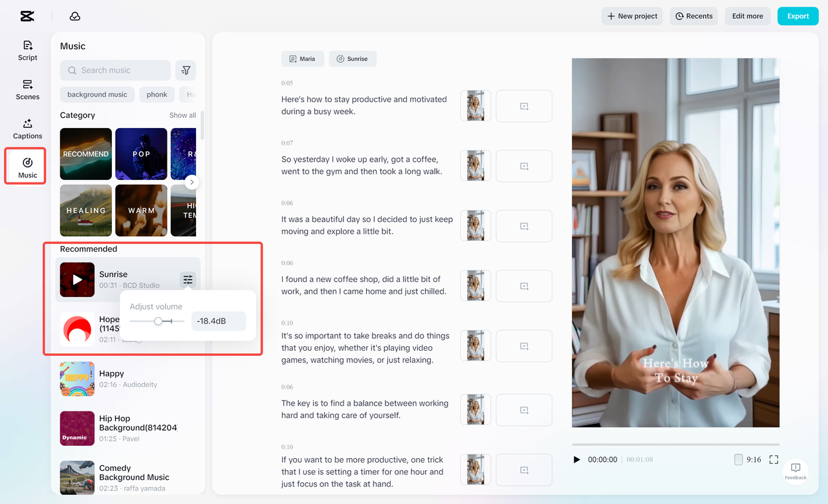This screenshot has width=828, height=504.
Task: Open the Captions panel
Action: [28, 129]
